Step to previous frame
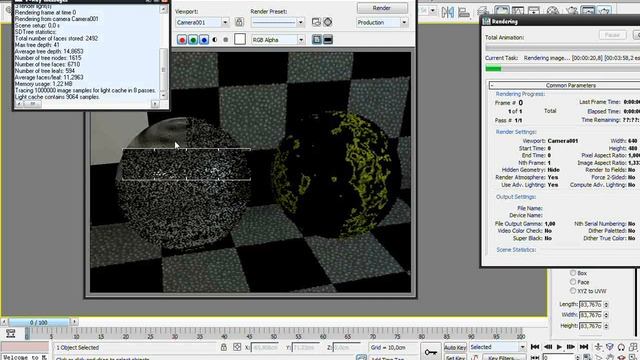Image resolution: width=640 pixels, height=360 pixels. pos(548,347)
